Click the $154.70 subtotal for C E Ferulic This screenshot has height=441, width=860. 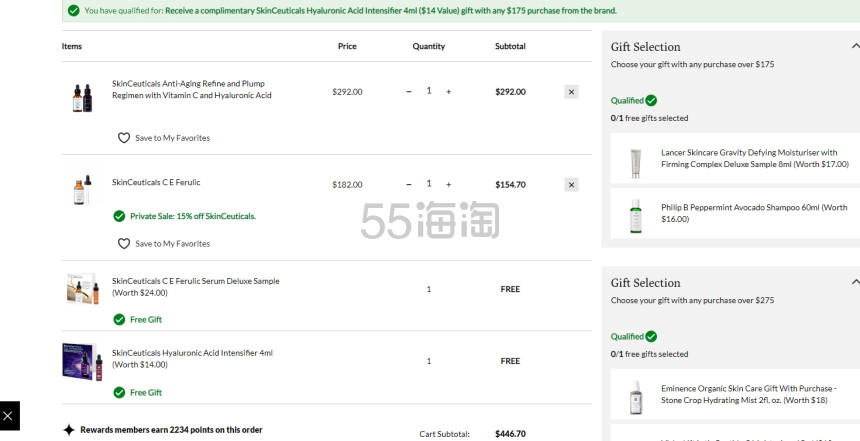tap(510, 185)
